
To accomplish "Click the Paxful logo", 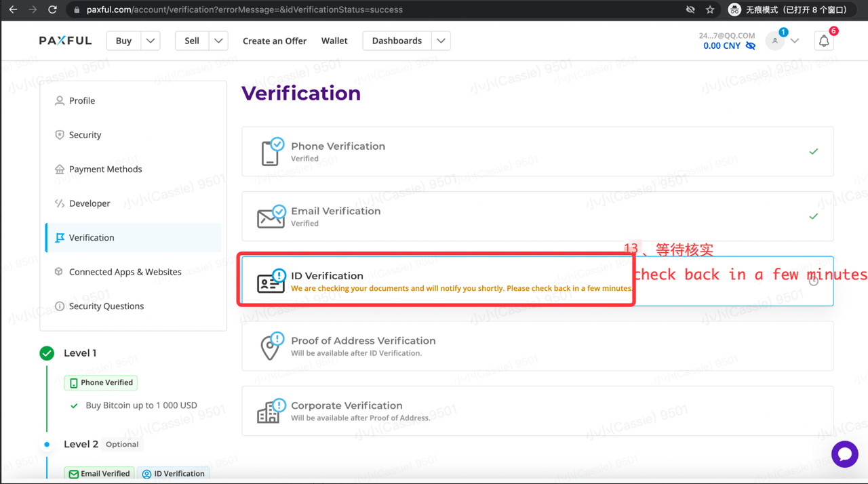I will pos(65,41).
